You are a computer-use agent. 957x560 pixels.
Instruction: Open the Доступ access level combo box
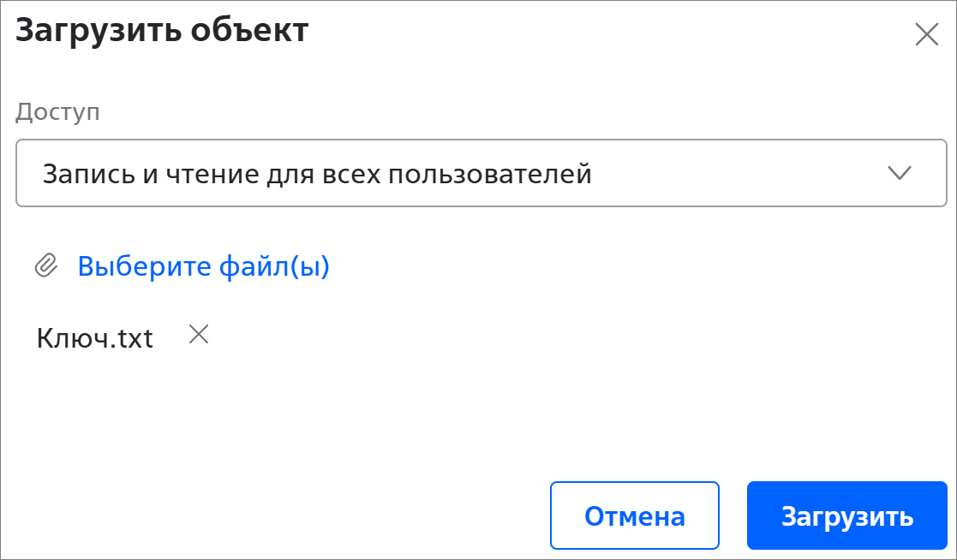click(x=481, y=174)
